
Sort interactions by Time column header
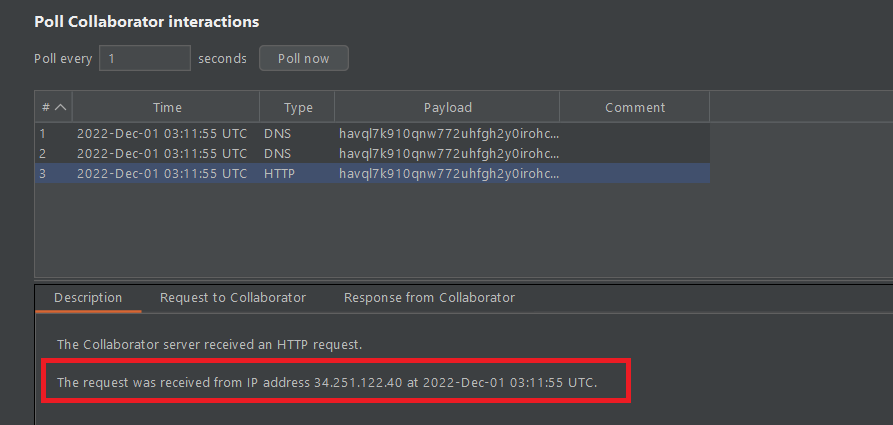point(167,107)
